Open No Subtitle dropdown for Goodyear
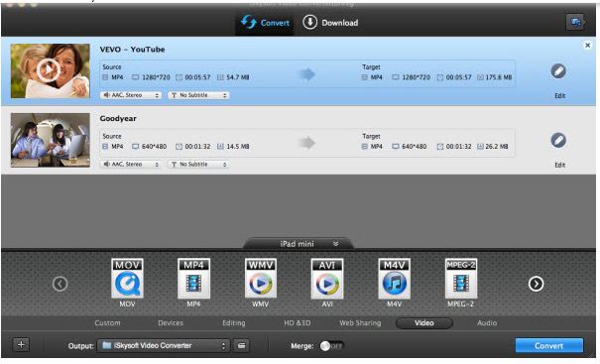600x364 pixels. pos(198,165)
